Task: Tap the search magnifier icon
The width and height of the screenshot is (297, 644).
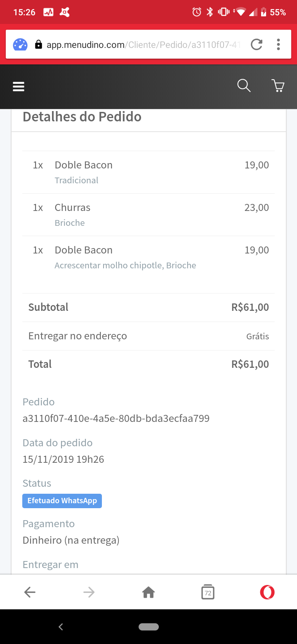Action: tap(244, 86)
